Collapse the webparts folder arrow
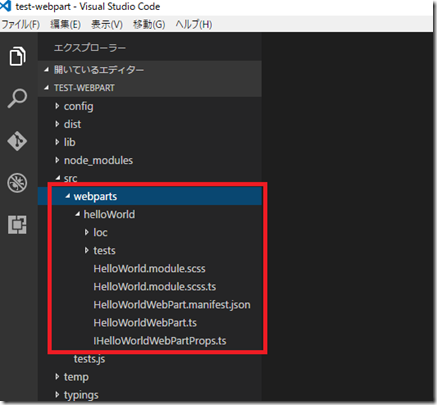 [x=68, y=196]
